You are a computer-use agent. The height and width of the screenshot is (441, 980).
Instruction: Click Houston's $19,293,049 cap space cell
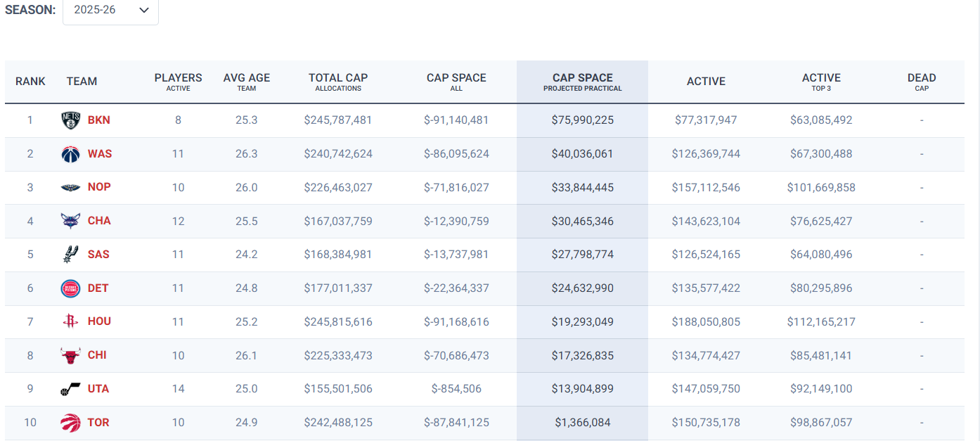[x=582, y=321]
